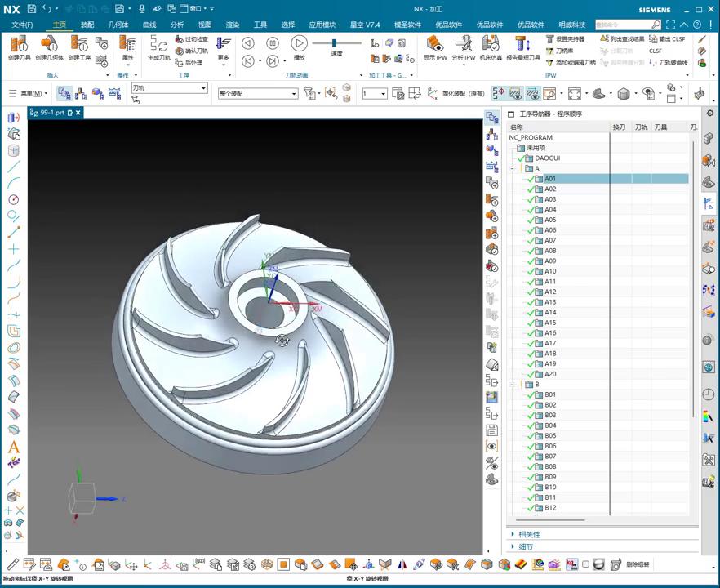Toggle the checkbox in the bottom toolbar
This screenshot has width=720, height=588.
pos(585,564)
